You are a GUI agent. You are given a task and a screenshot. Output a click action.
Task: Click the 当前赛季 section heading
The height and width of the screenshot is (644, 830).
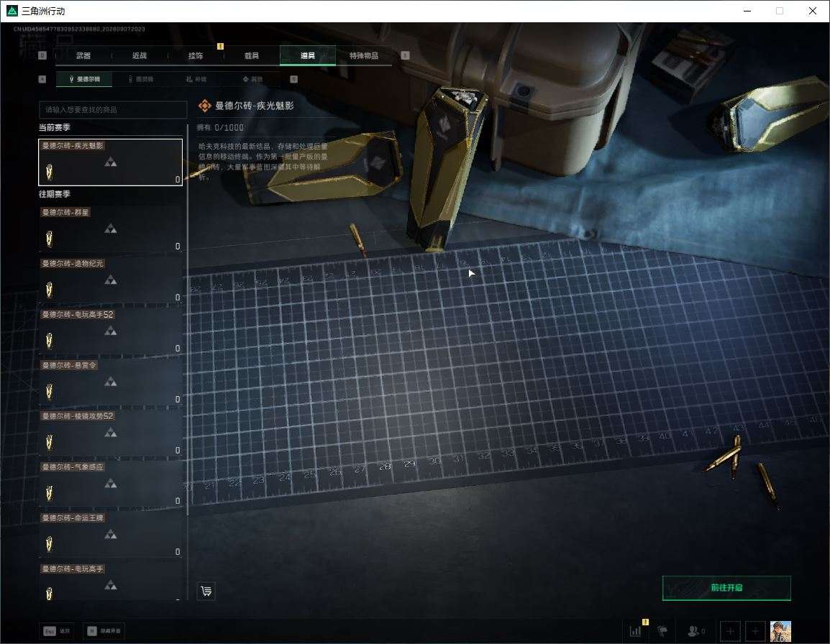click(55, 127)
